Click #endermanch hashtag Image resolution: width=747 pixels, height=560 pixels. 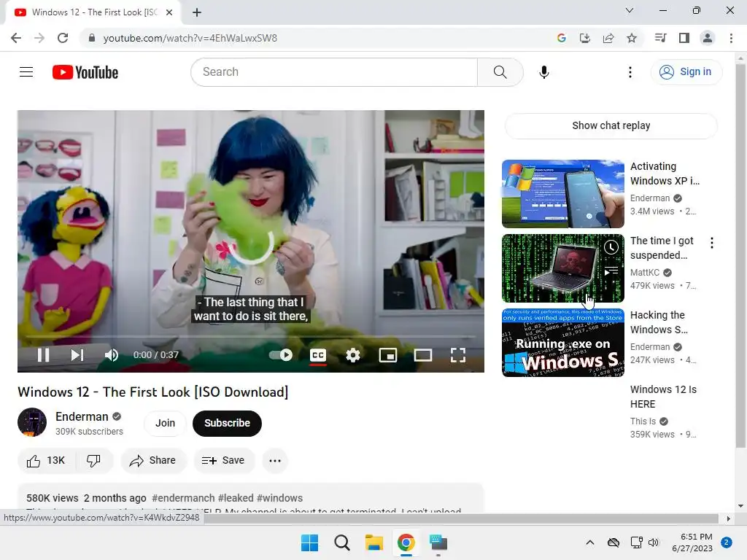[x=183, y=498]
